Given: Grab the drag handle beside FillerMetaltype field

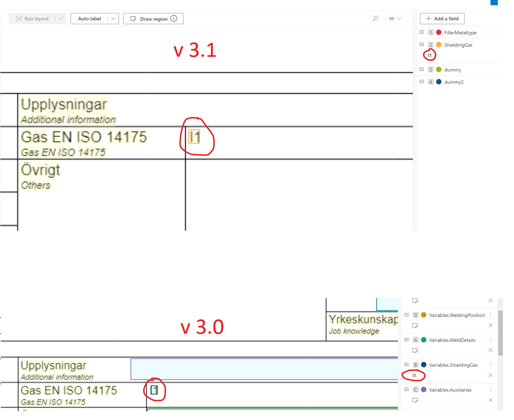Looking at the screenshot, I should point(421,32).
